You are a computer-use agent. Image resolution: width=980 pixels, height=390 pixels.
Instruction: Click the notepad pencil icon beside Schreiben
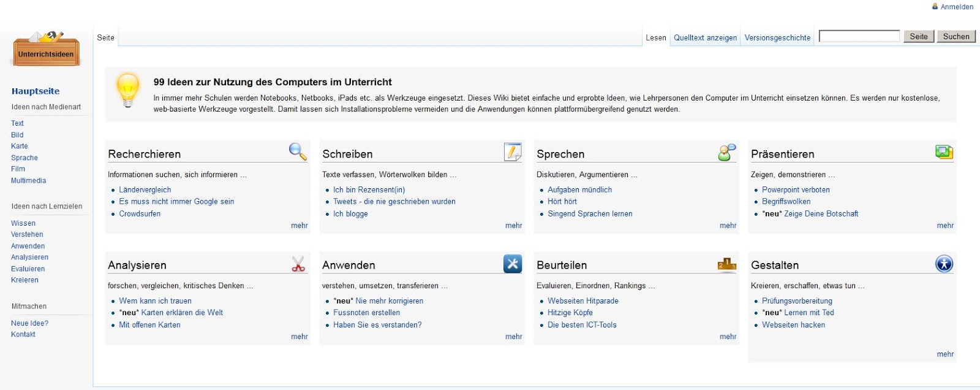click(x=512, y=151)
